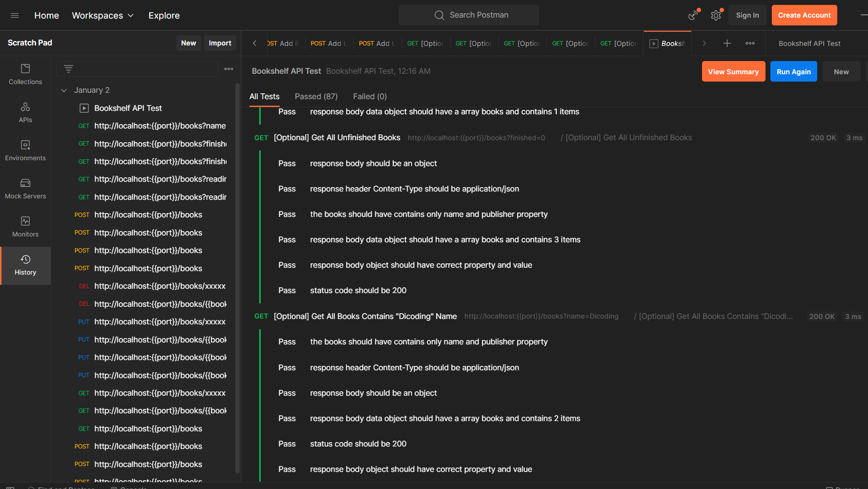Open Mock Servers in sidebar

pyautogui.click(x=25, y=189)
